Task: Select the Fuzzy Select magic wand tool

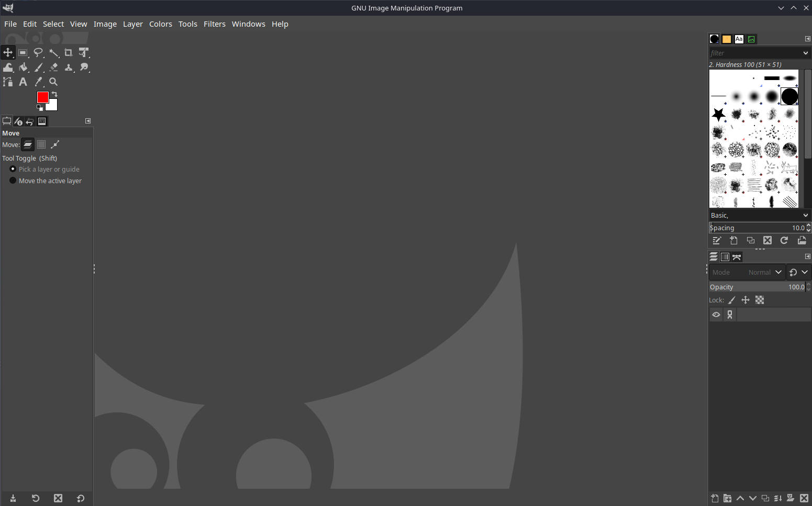Action: pyautogui.click(x=53, y=52)
